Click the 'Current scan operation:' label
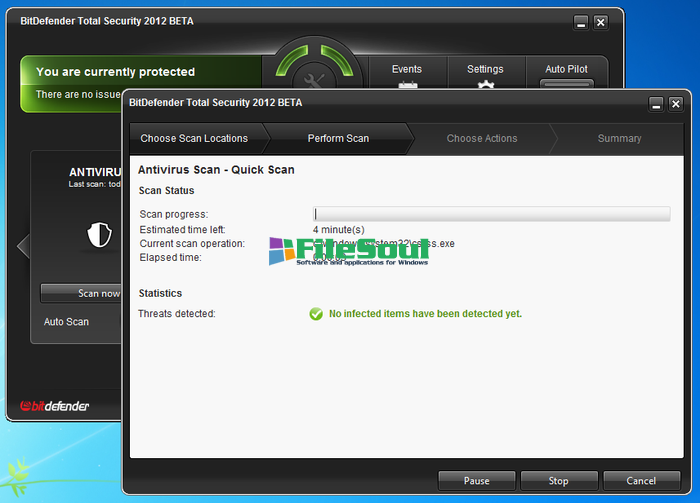 tap(192, 244)
